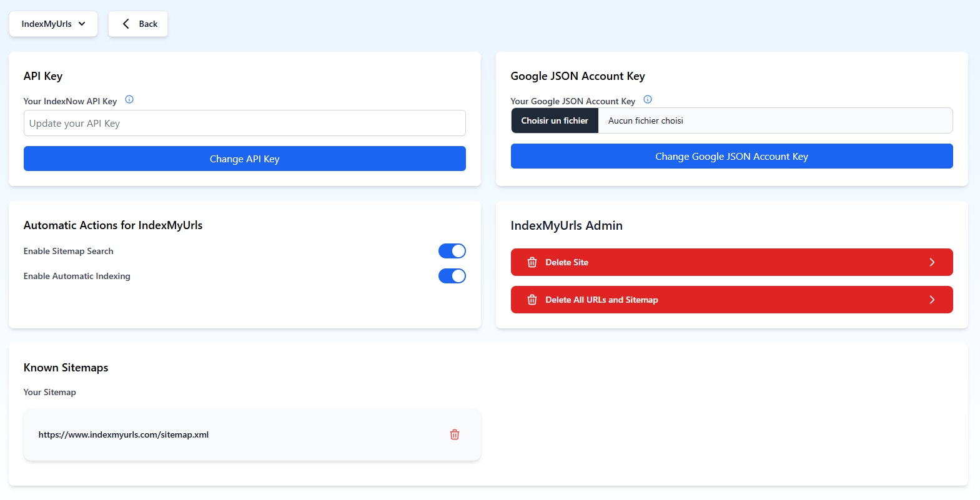Click the Enable Sitemap Search label
Viewport: 980px width, 500px height.
pyautogui.click(x=69, y=251)
